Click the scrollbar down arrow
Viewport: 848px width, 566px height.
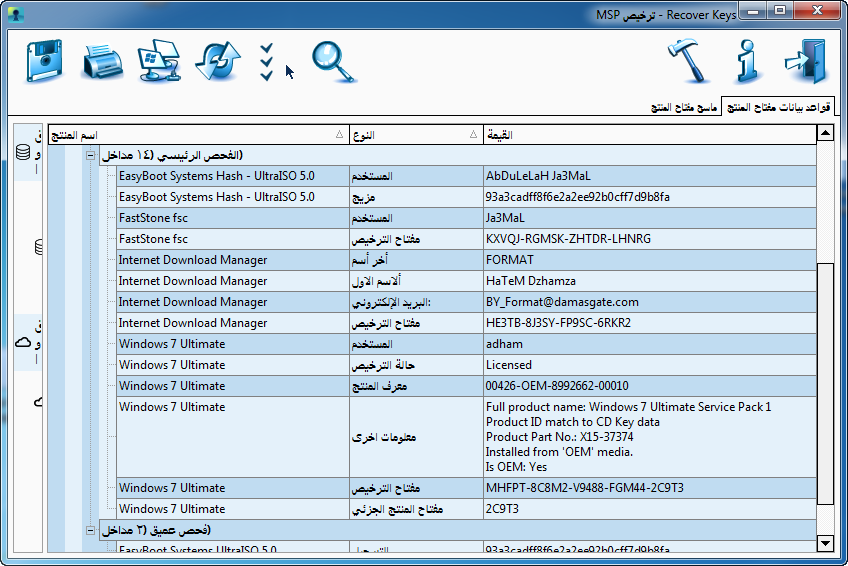tap(825, 543)
